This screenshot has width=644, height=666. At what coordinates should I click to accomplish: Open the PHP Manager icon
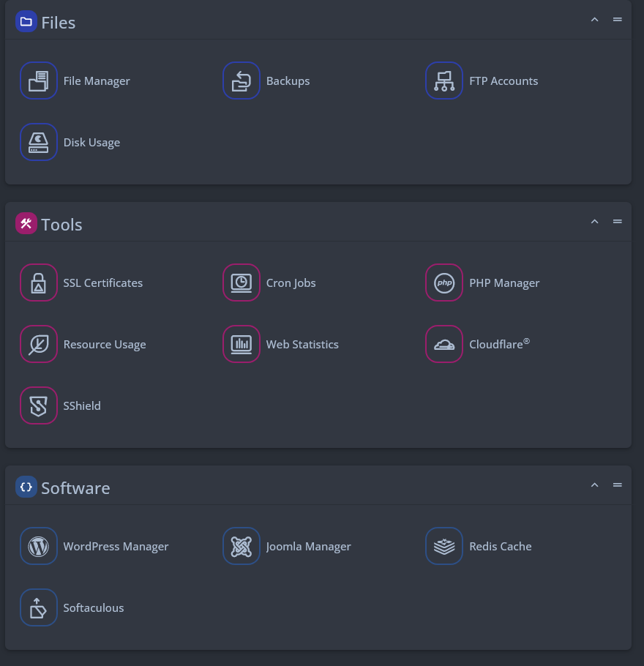(444, 283)
